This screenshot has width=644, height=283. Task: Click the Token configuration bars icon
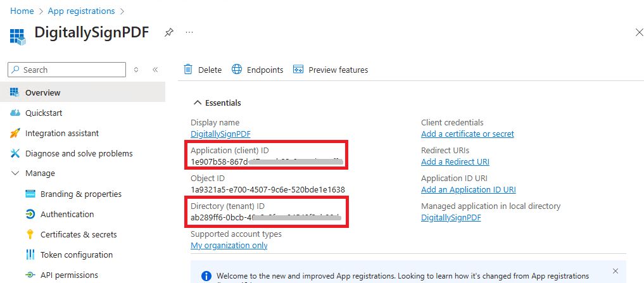point(30,255)
